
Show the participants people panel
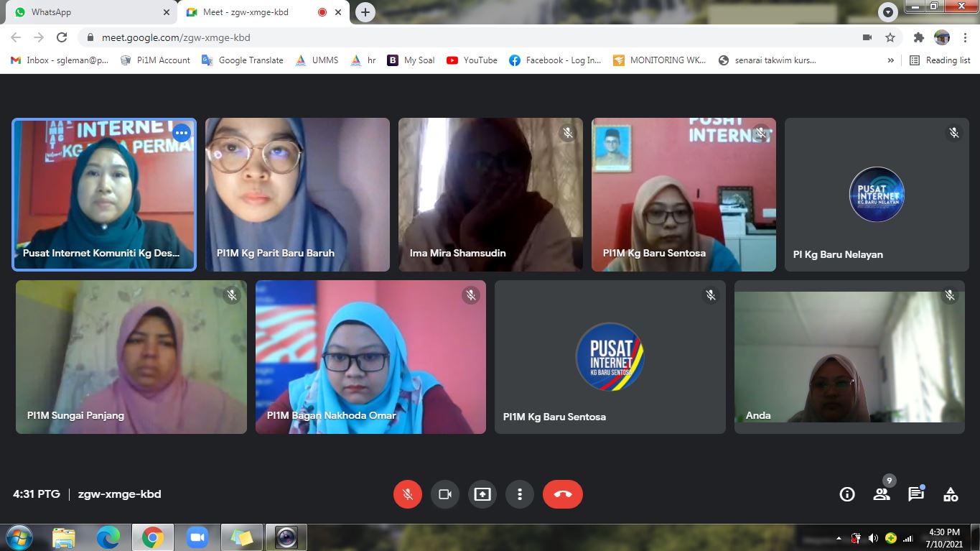click(x=882, y=494)
